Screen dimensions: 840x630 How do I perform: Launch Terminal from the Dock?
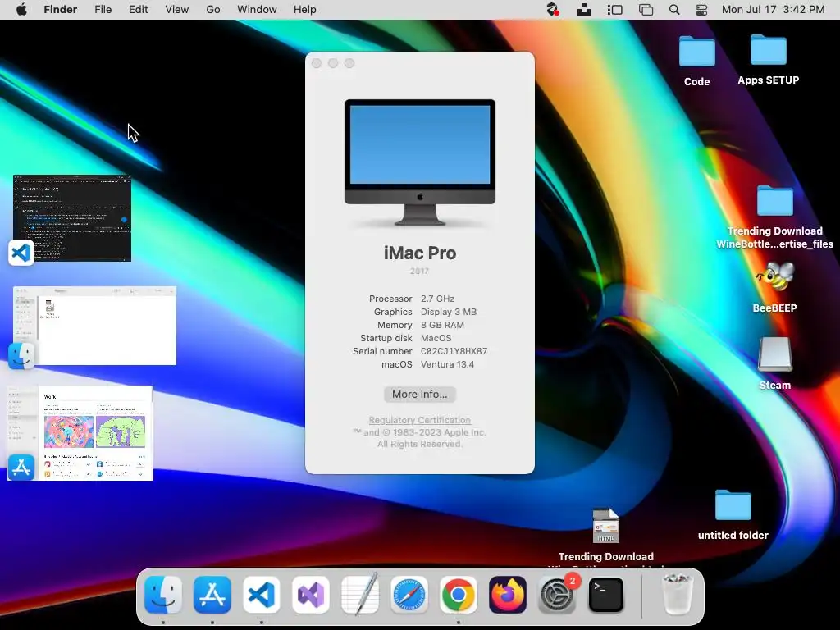tap(606, 595)
